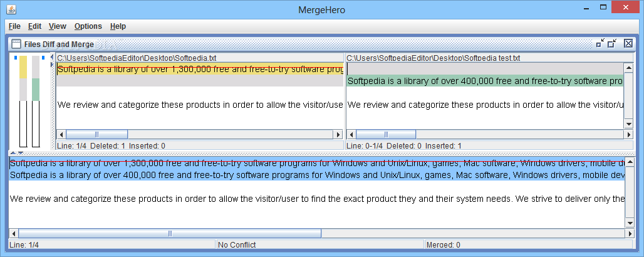Click the Files Diff and Merge frame icon
Viewport: 644px width, 257px height.
click(16, 44)
